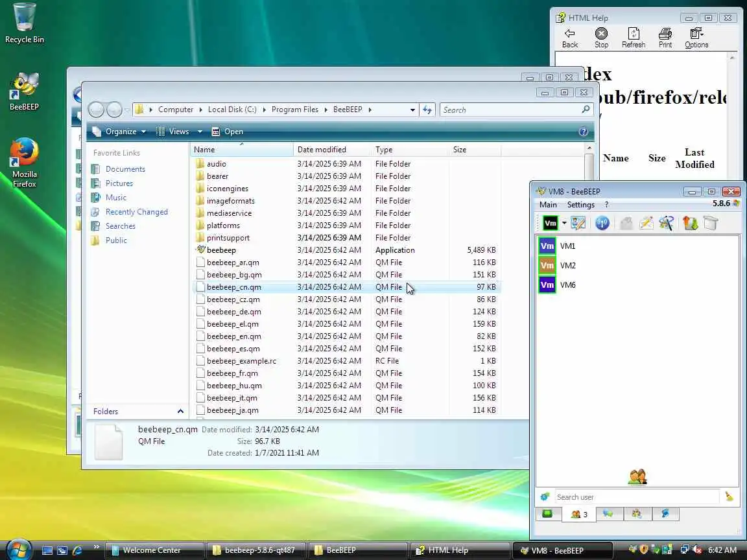Open the BeeBEEP desktop shortcut icon
The width and height of the screenshot is (747, 560).
[x=24, y=92]
